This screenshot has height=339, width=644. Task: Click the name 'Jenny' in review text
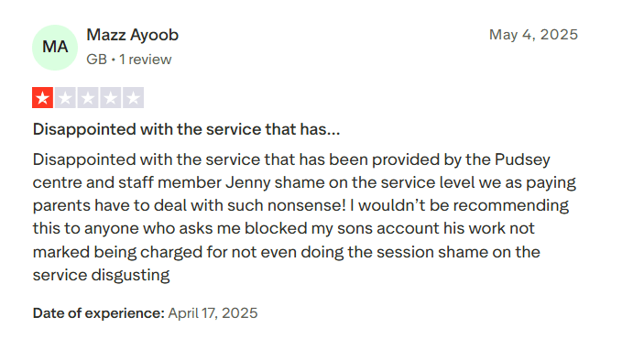point(247,183)
